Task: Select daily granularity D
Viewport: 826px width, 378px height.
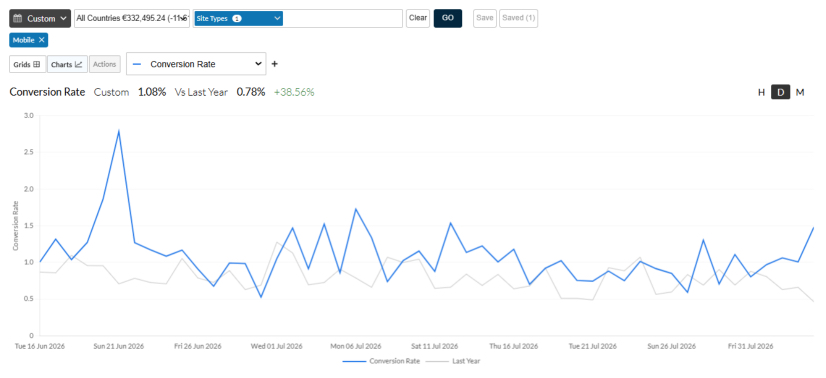Action: point(781,92)
